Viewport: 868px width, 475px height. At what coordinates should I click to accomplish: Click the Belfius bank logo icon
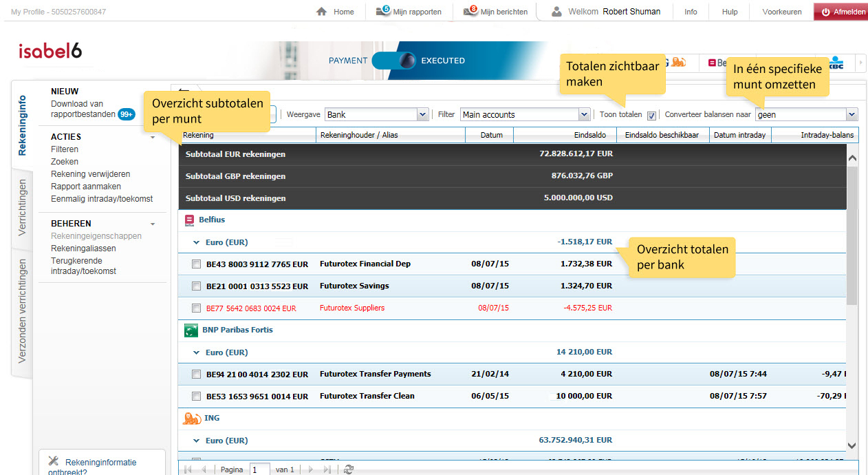click(191, 220)
